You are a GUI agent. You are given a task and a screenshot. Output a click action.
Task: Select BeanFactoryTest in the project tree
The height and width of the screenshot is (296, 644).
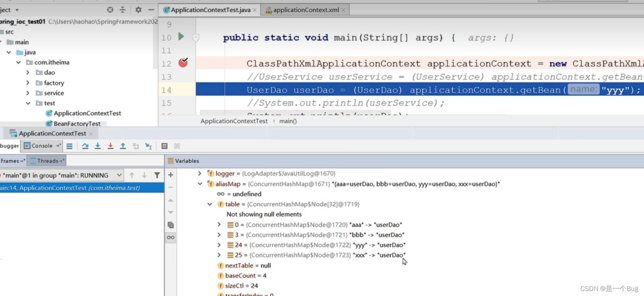pyautogui.click(x=77, y=124)
